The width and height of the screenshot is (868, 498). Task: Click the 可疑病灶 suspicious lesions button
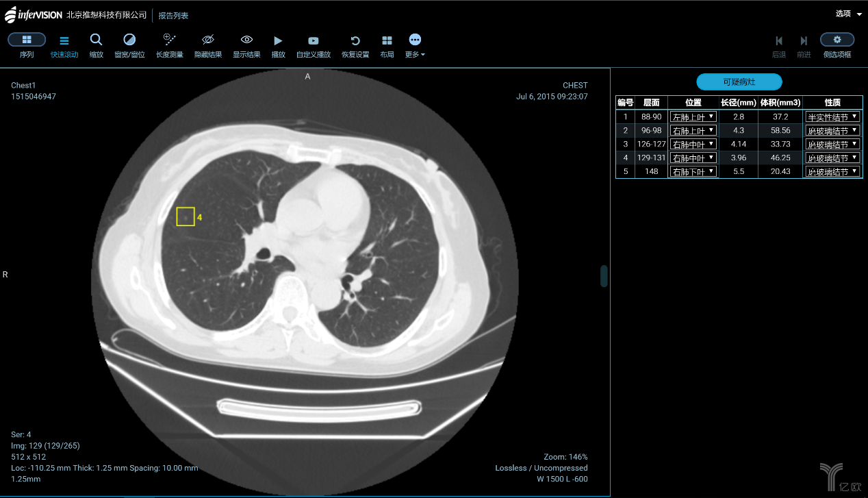tap(739, 82)
